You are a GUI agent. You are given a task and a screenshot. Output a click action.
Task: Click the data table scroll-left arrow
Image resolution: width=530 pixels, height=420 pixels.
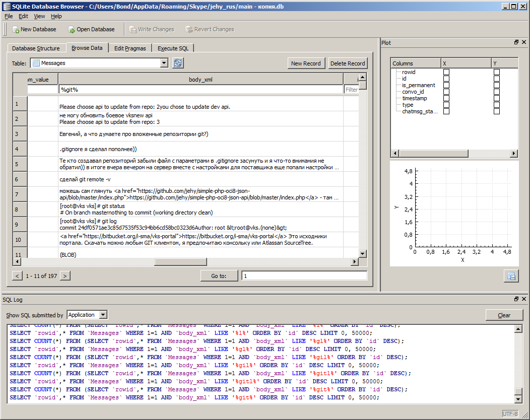point(17,261)
